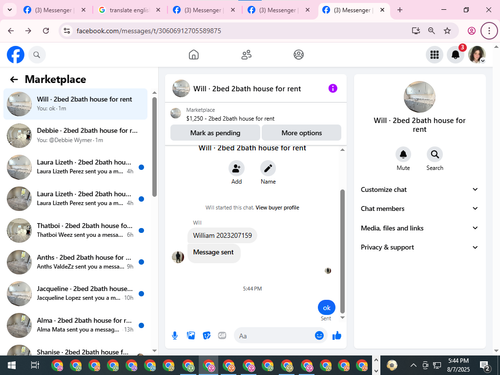Screen dimensions: 500x375
Task: Send a thumbs up like
Action: tap(337, 336)
